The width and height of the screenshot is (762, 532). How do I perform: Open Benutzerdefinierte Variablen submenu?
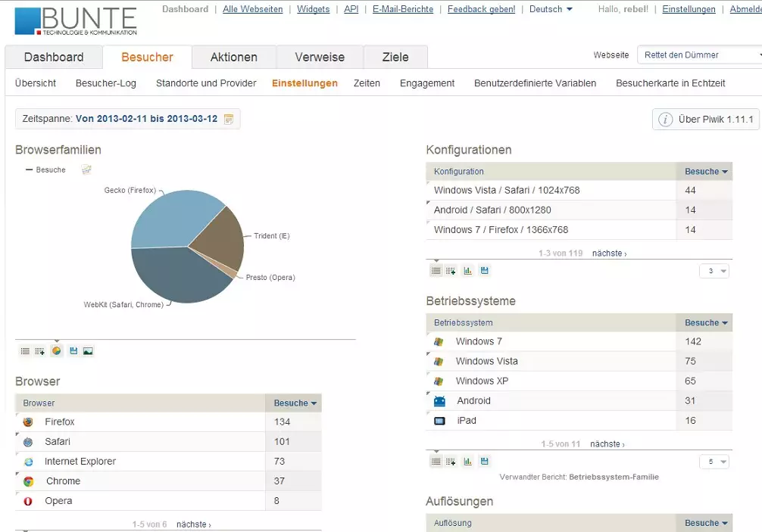(535, 83)
